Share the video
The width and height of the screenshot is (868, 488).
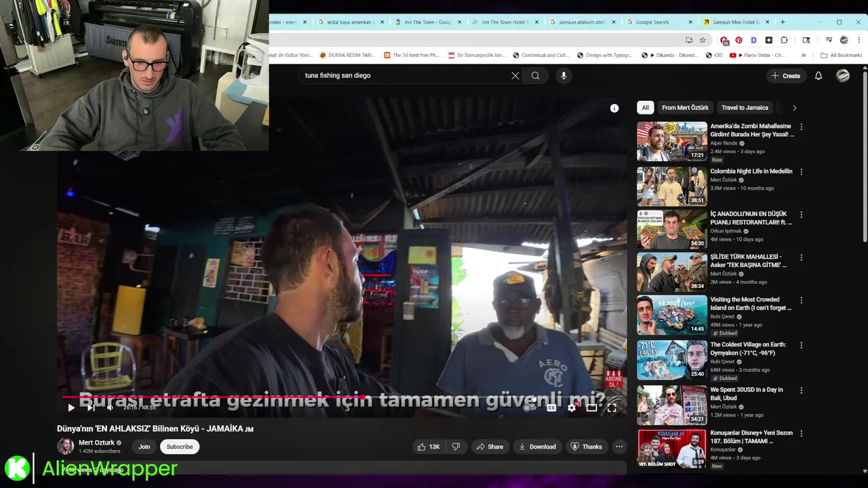point(490,447)
